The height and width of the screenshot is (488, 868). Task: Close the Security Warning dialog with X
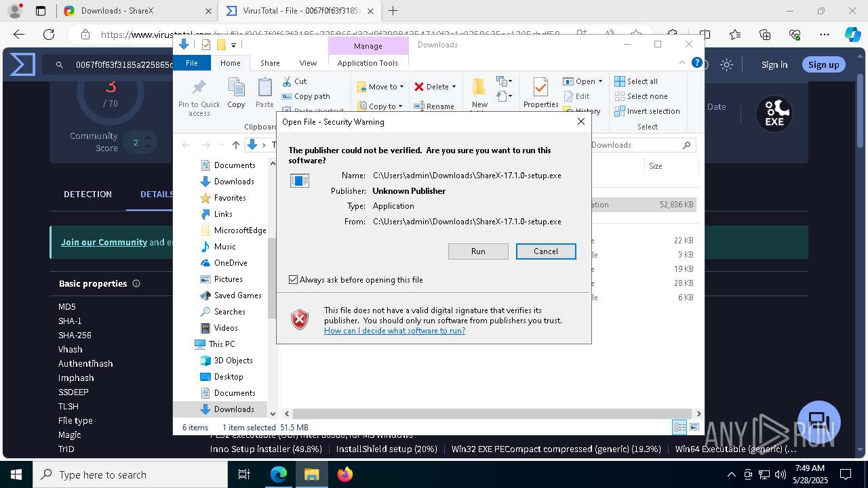pyautogui.click(x=580, y=122)
